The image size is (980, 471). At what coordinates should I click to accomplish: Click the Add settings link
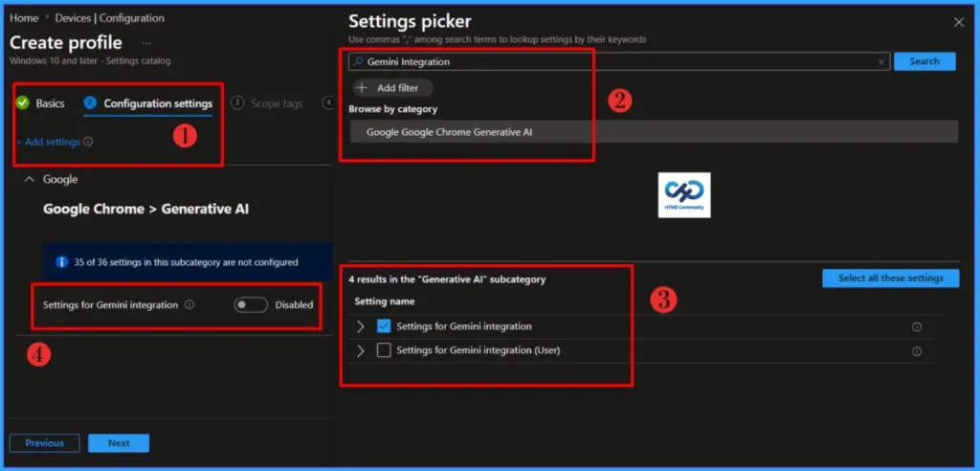[x=49, y=142]
